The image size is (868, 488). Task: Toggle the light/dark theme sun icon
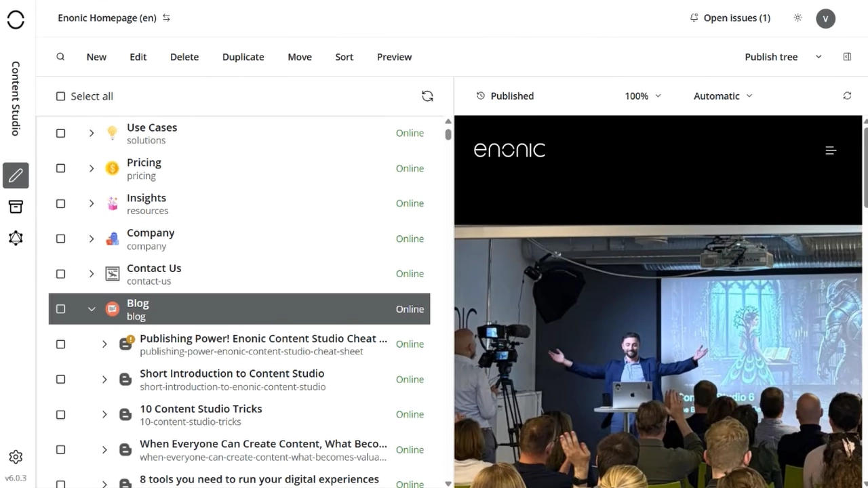tap(797, 18)
